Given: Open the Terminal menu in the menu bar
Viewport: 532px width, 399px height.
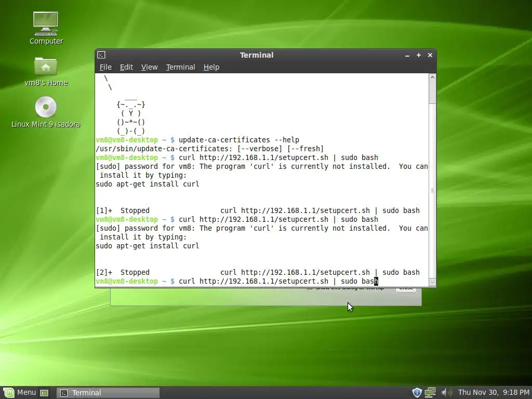Looking at the screenshot, I should 180,67.
